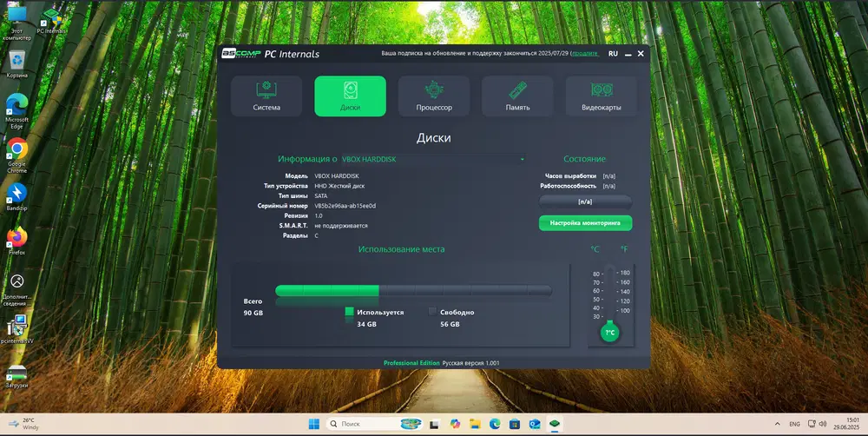This screenshot has height=436, width=868.
Task: Click the HHD Жесткий диск device type
Action: pos(339,186)
